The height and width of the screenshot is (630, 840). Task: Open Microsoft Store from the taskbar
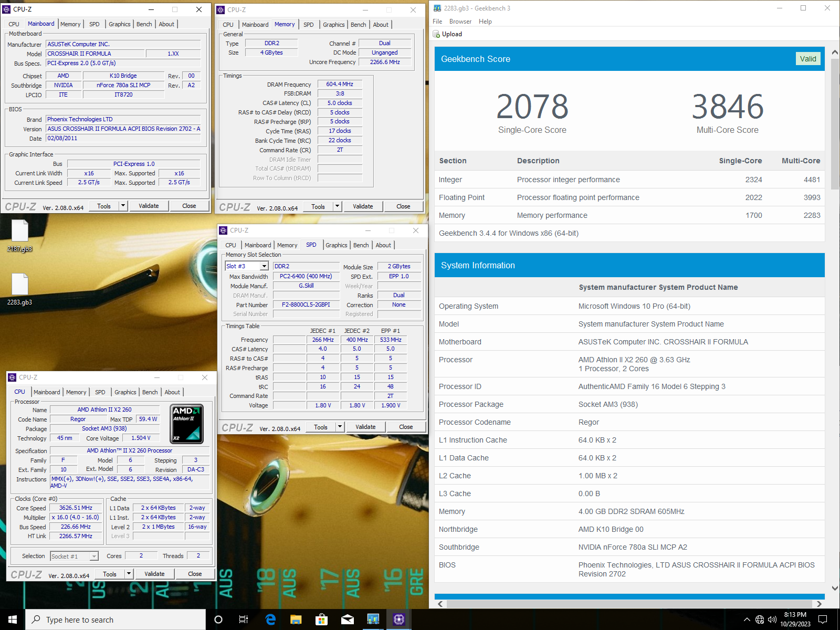point(321,619)
